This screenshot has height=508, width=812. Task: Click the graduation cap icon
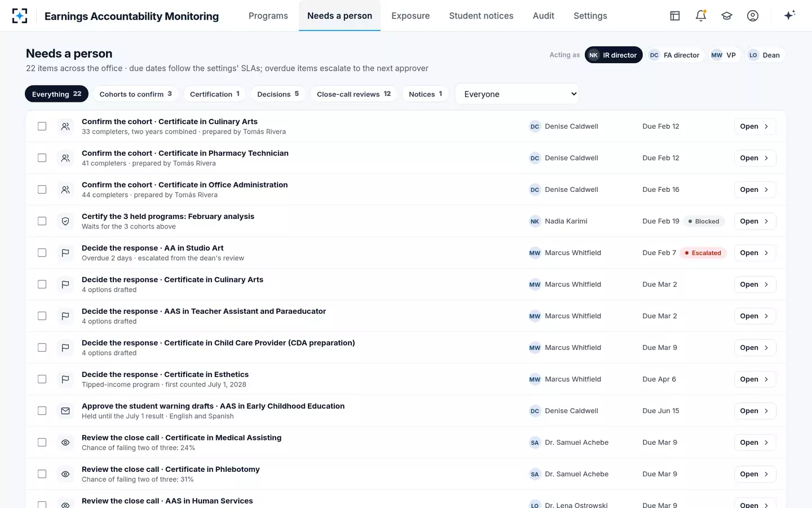[727, 16]
